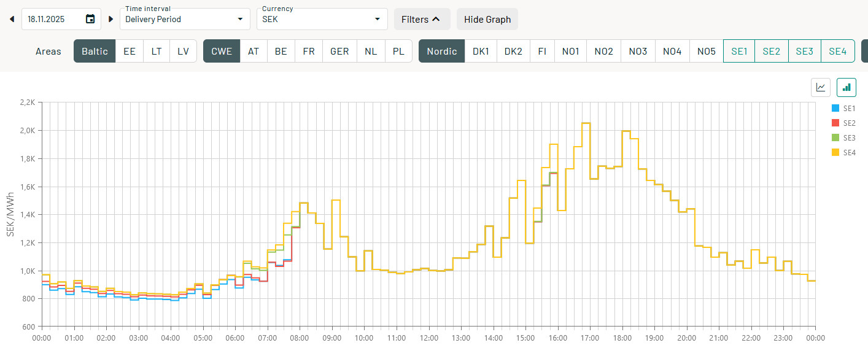Select the Nordic area group
Viewport: 868px width, 348px height.
click(442, 52)
